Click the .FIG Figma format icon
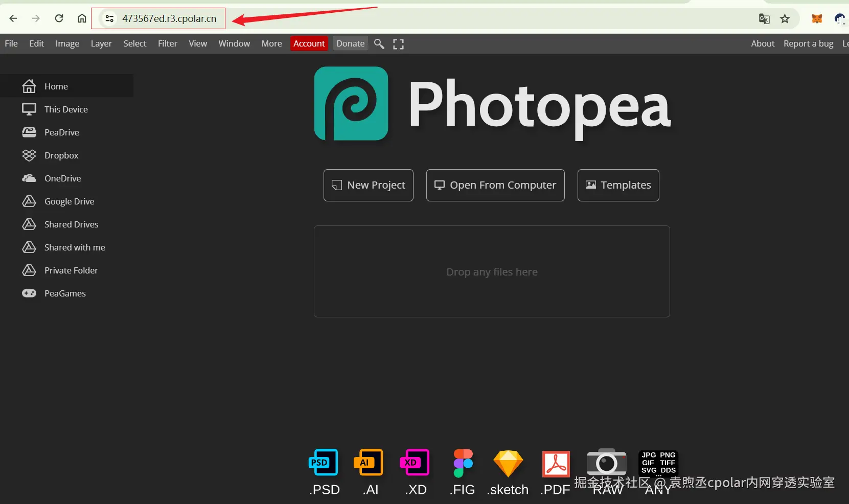This screenshot has height=504, width=849. point(463,463)
